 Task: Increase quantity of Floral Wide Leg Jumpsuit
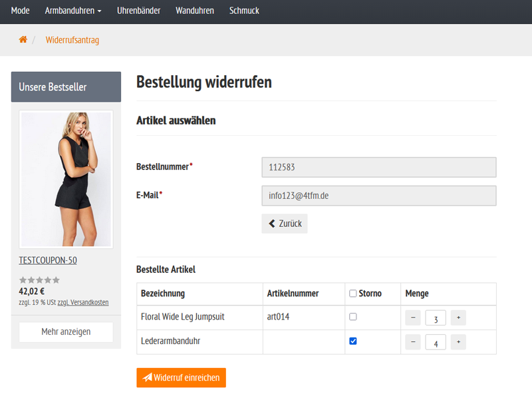point(458,317)
